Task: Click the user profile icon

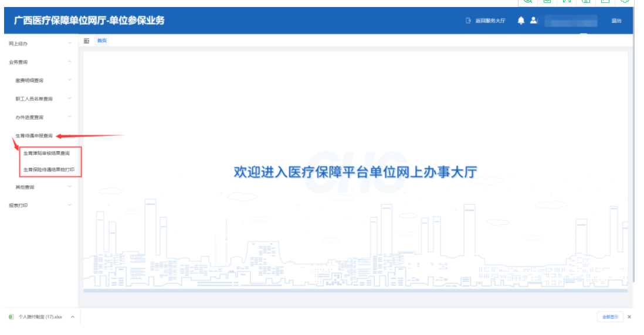Action: [x=533, y=20]
